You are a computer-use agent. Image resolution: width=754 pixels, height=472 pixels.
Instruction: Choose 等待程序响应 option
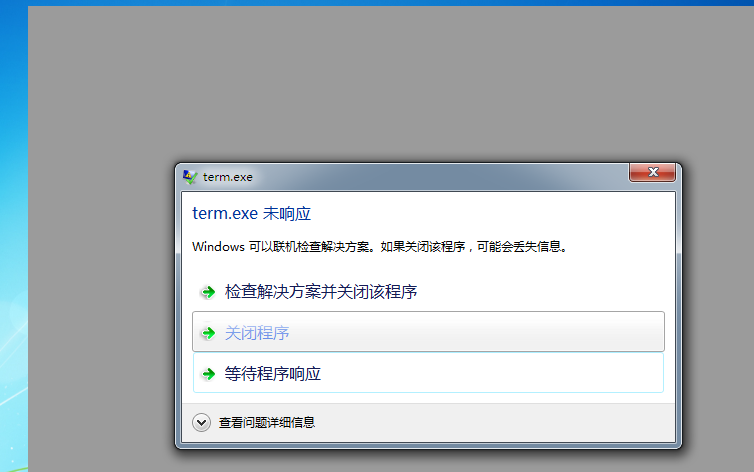tap(428, 373)
